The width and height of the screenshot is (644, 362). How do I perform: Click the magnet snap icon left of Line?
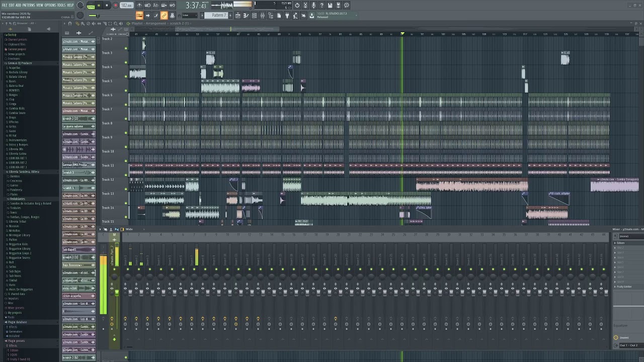pos(179,16)
